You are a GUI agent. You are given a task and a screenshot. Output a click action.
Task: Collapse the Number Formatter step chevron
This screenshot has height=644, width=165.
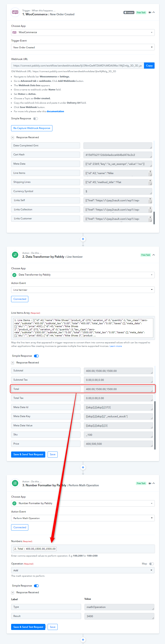[x=154, y=483]
